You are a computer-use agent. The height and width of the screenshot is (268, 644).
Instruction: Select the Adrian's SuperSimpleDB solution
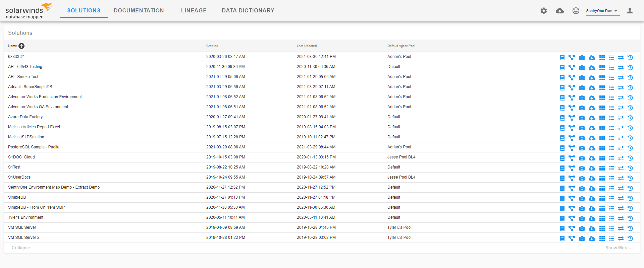[x=30, y=87]
